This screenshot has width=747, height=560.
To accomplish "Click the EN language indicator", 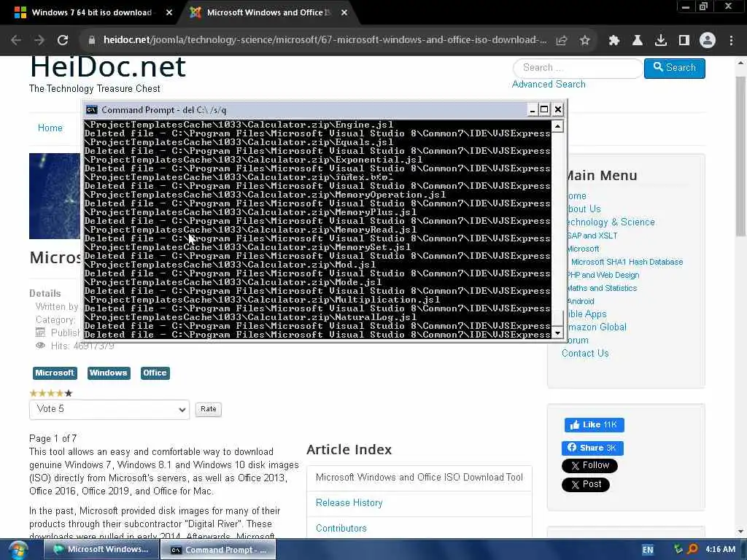I will coord(648,550).
